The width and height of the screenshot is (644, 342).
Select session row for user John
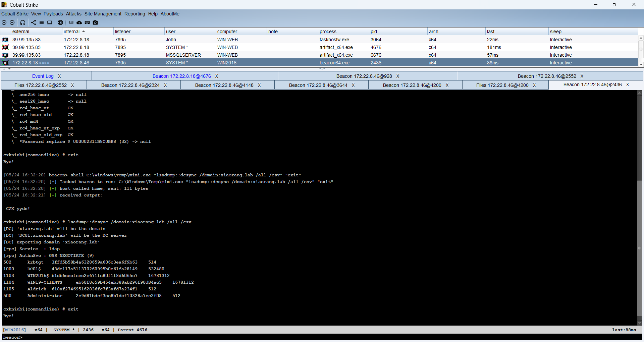pos(319,40)
